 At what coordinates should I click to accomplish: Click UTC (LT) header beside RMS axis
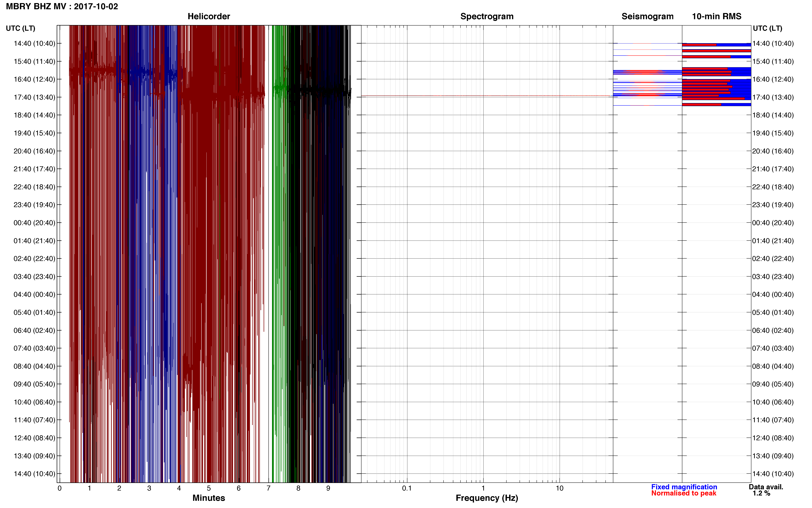pyautogui.click(x=767, y=28)
